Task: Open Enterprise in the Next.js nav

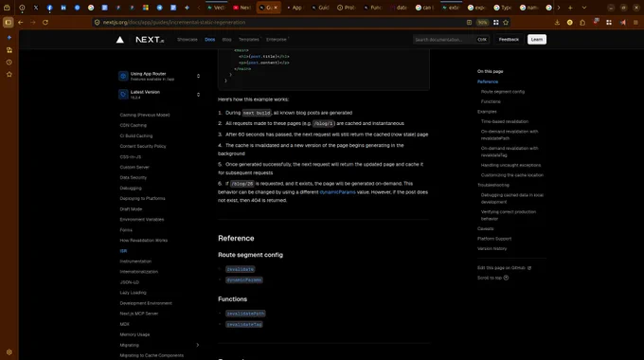Action: 277,40
